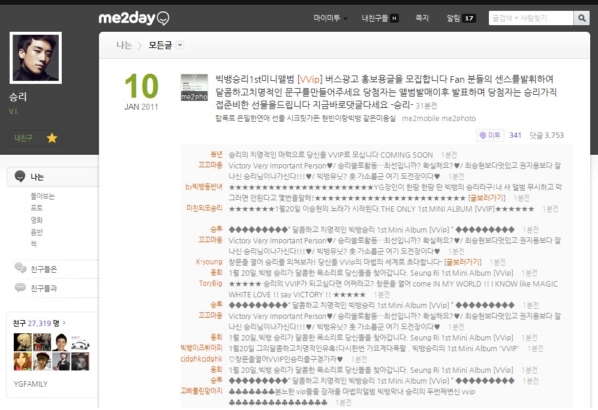Image resolution: width=598 pixels, height=410 pixels.
Task: Click the magnifier search button
Action: click(x=582, y=18)
